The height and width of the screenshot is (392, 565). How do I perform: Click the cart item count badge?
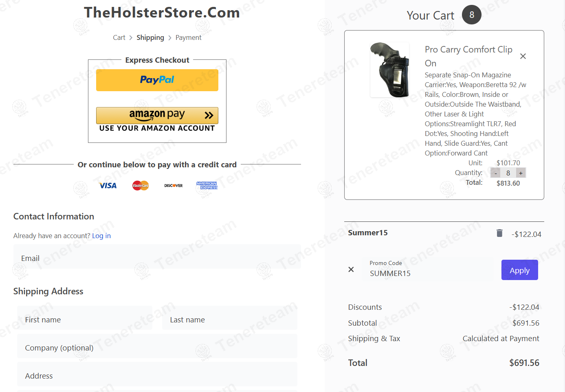click(472, 15)
